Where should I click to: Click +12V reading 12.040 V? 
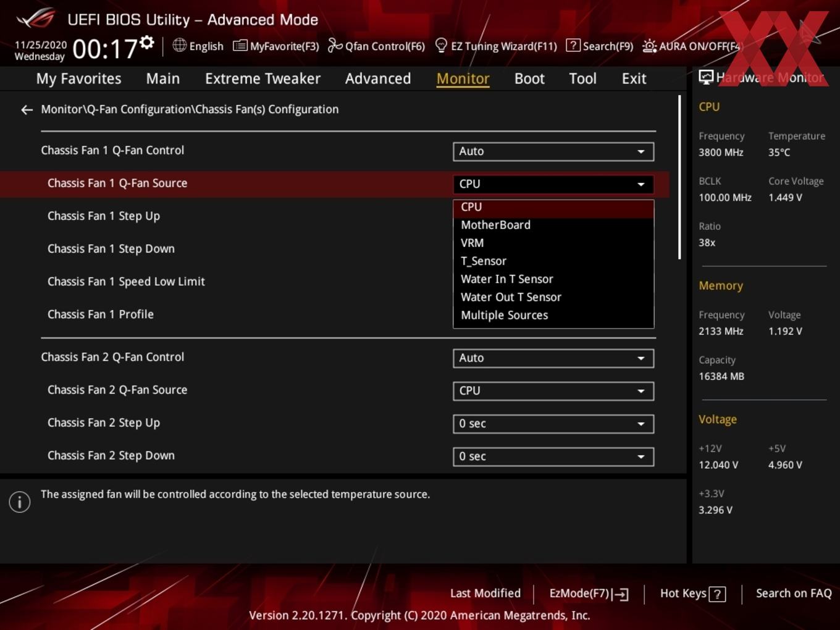click(x=718, y=465)
